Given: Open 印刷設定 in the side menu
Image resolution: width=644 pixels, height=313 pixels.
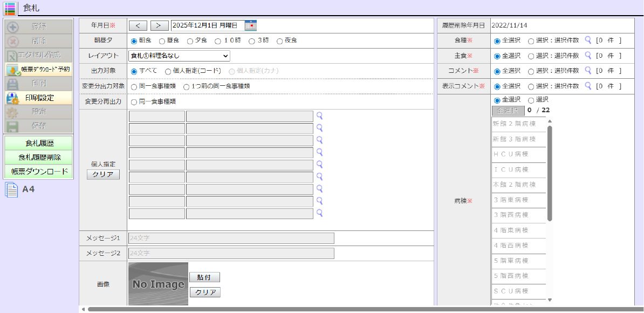Looking at the screenshot, I should point(38,98).
